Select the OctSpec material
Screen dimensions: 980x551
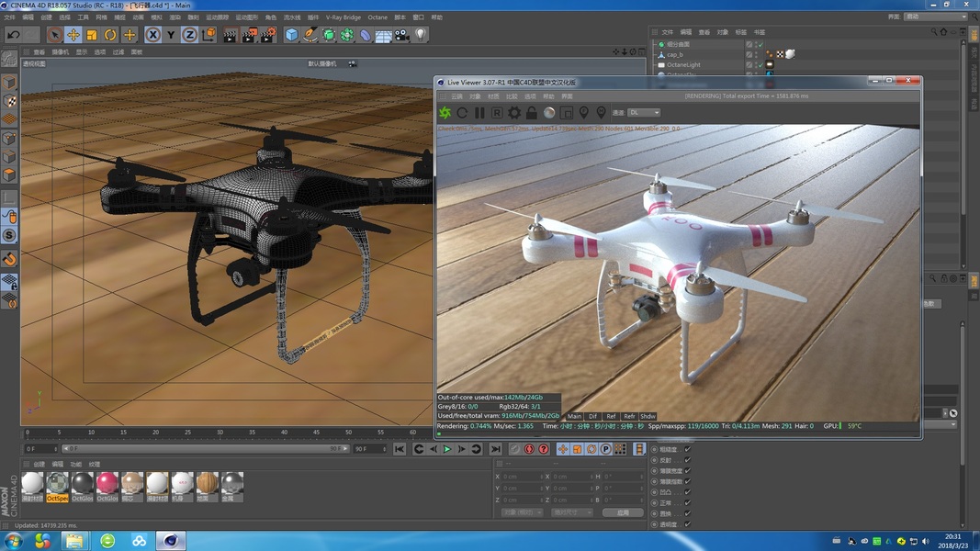click(x=58, y=488)
